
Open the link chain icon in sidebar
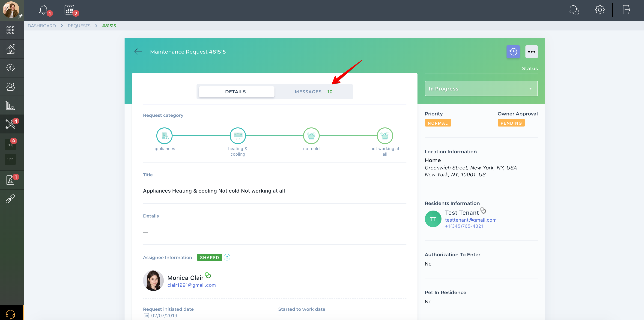click(x=10, y=199)
